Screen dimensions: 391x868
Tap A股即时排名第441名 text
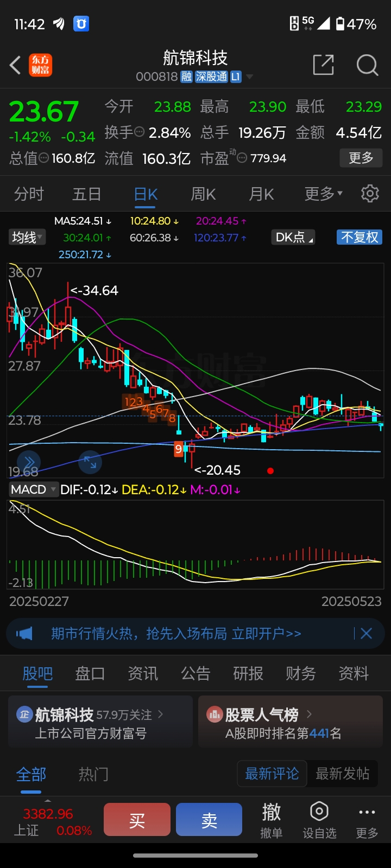click(283, 733)
